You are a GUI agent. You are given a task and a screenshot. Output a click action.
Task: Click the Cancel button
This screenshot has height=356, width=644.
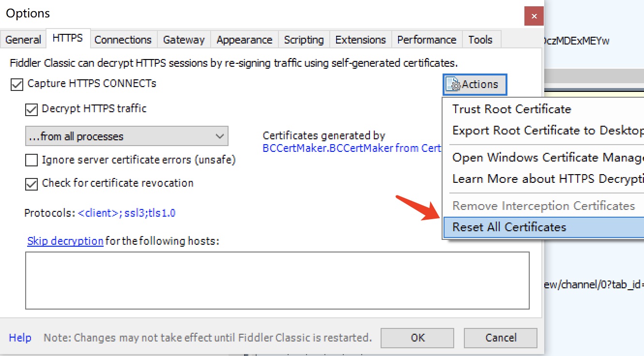(501, 338)
